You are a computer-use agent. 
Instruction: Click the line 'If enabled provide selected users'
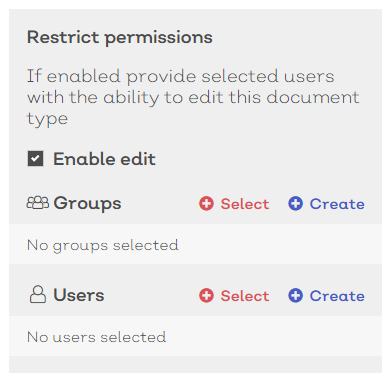coord(180,76)
